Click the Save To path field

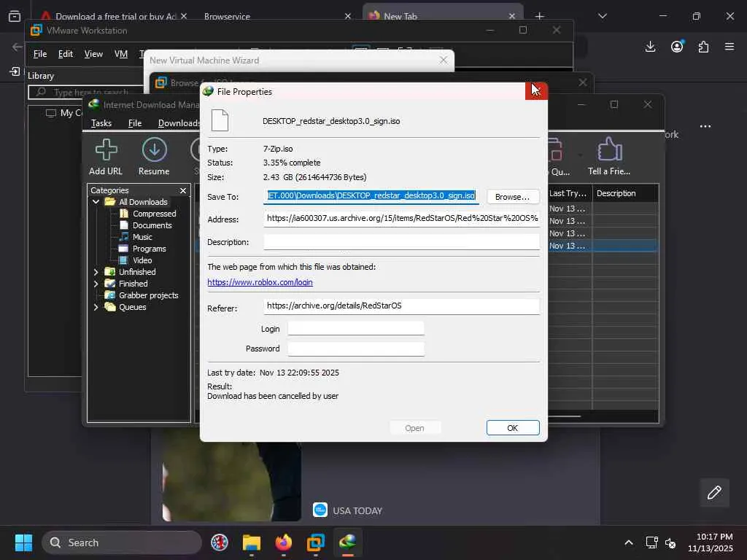click(371, 195)
